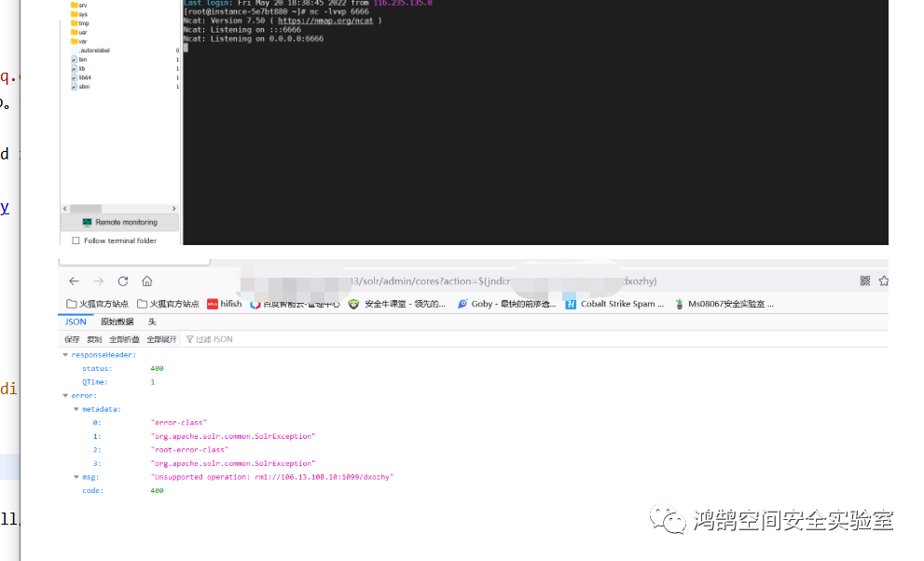Viewport: 924px width, 561px height.
Task: Collapse the error JSON node
Action: click(65, 395)
